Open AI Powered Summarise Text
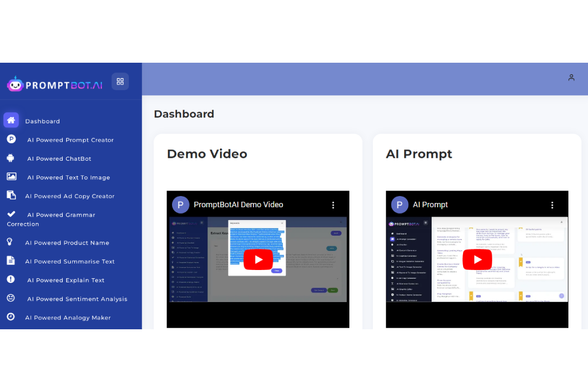 (x=71, y=261)
